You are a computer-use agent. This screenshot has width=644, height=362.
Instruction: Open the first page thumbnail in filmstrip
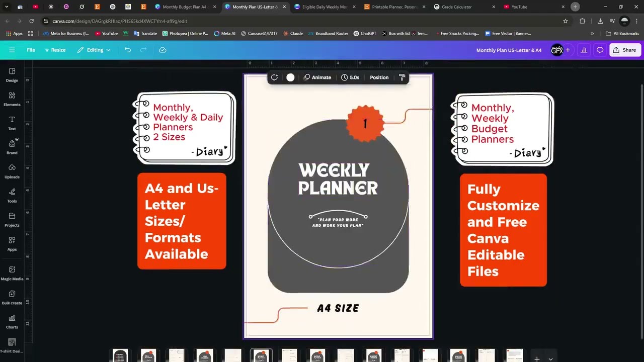point(120,355)
